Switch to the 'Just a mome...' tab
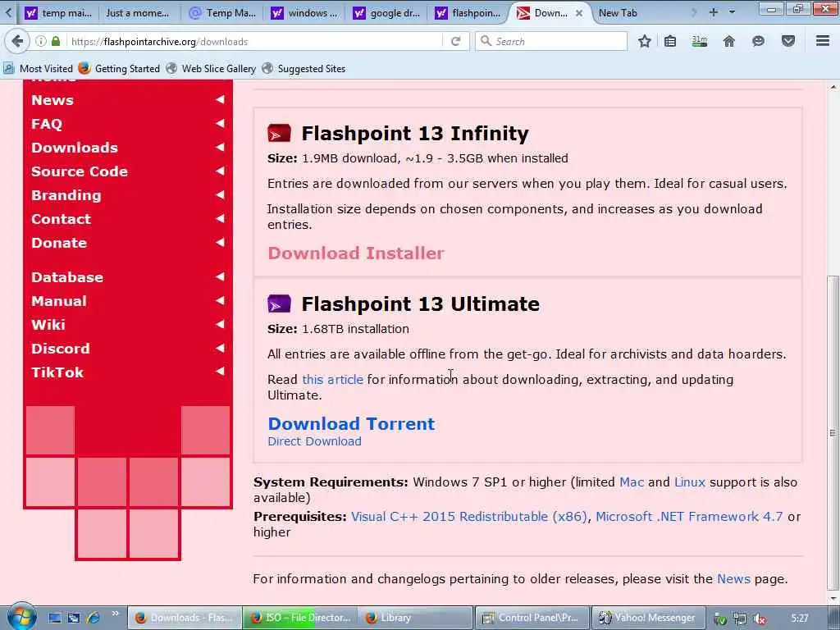This screenshot has width=840, height=630. tap(137, 13)
